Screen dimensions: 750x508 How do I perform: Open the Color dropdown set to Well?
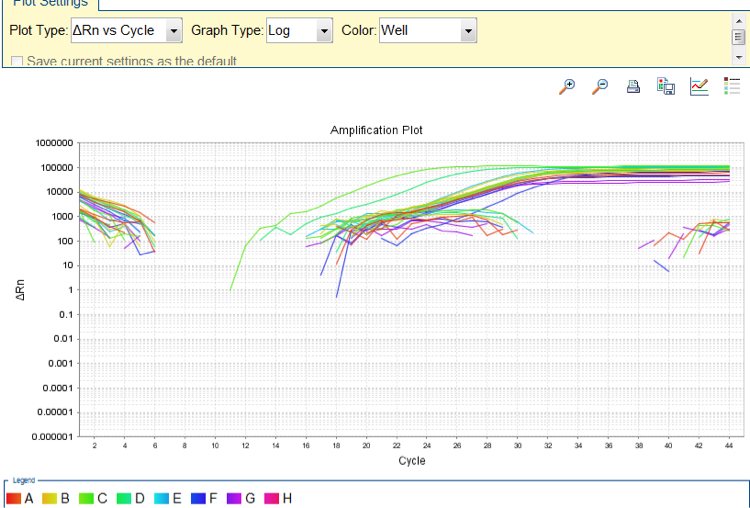(468, 31)
